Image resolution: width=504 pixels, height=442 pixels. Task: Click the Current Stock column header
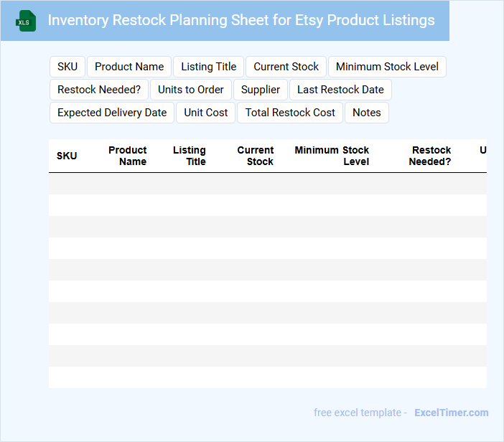point(256,156)
